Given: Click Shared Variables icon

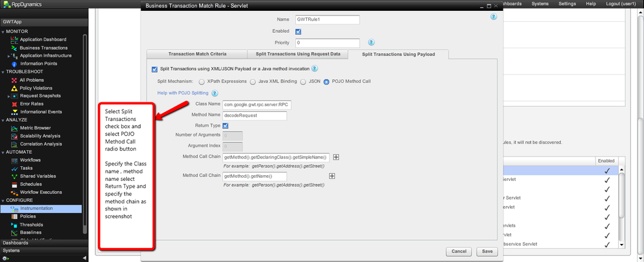Looking at the screenshot, I should tap(14, 176).
